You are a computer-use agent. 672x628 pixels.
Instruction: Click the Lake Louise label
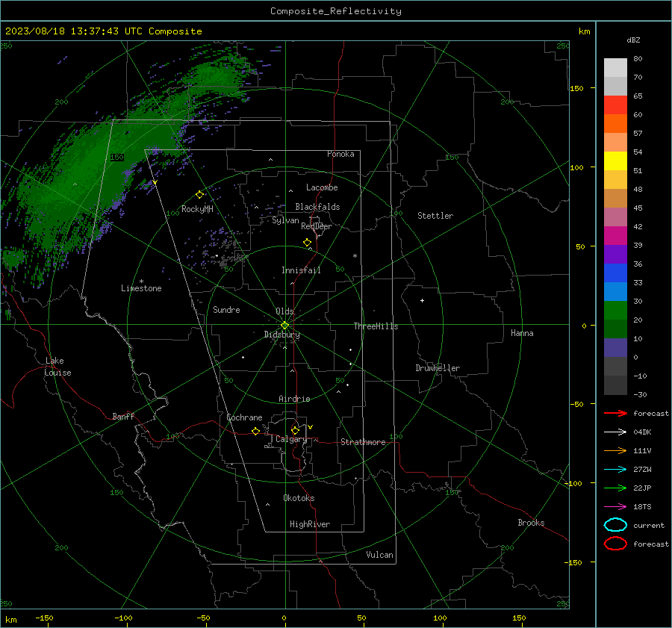pos(57,367)
